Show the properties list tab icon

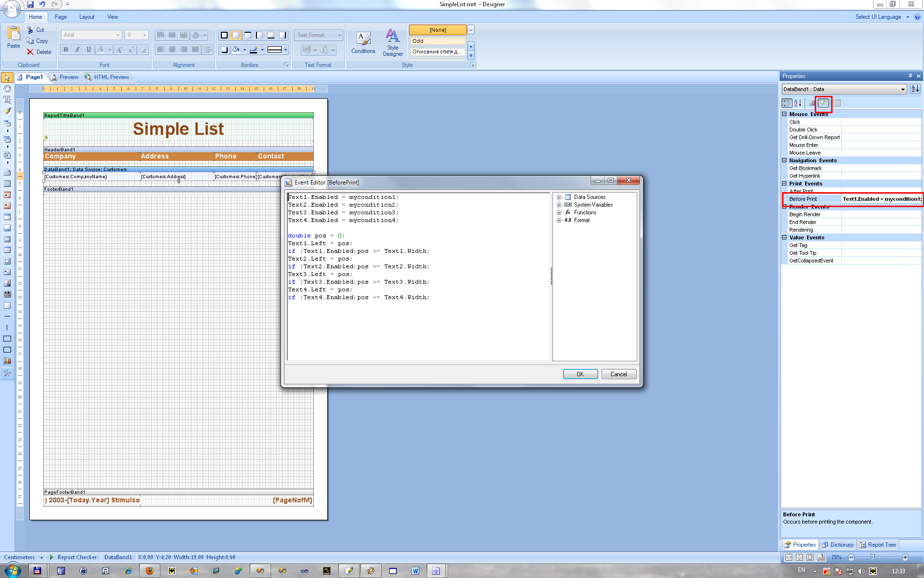coord(812,103)
